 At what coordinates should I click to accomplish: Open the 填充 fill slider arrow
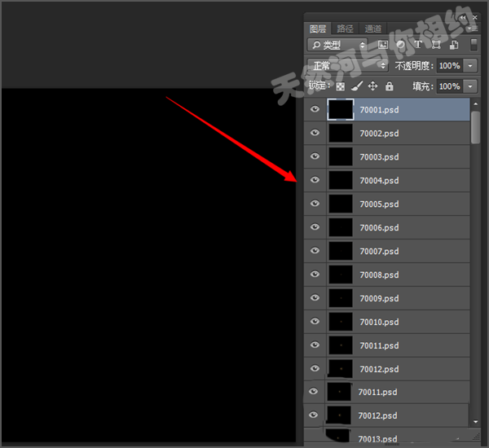pyautogui.click(x=470, y=86)
